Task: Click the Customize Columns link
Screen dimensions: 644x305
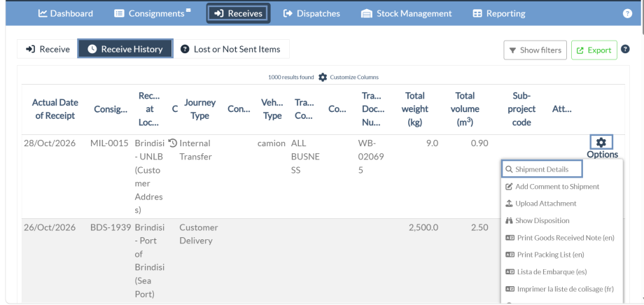Action: [354, 77]
